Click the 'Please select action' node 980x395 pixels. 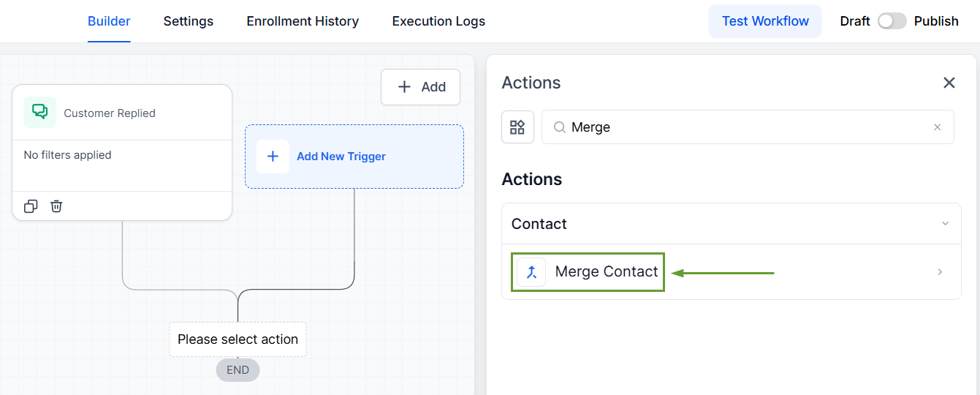[x=238, y=339]
